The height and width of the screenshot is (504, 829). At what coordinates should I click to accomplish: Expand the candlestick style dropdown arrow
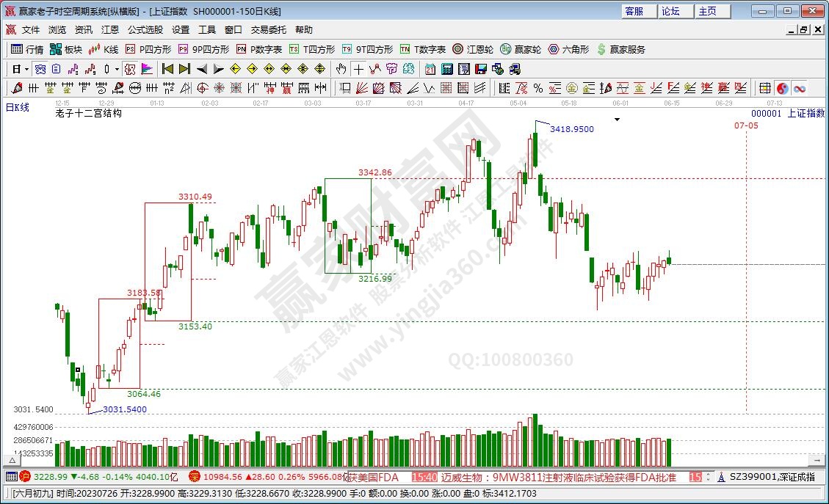pos(117,69)
